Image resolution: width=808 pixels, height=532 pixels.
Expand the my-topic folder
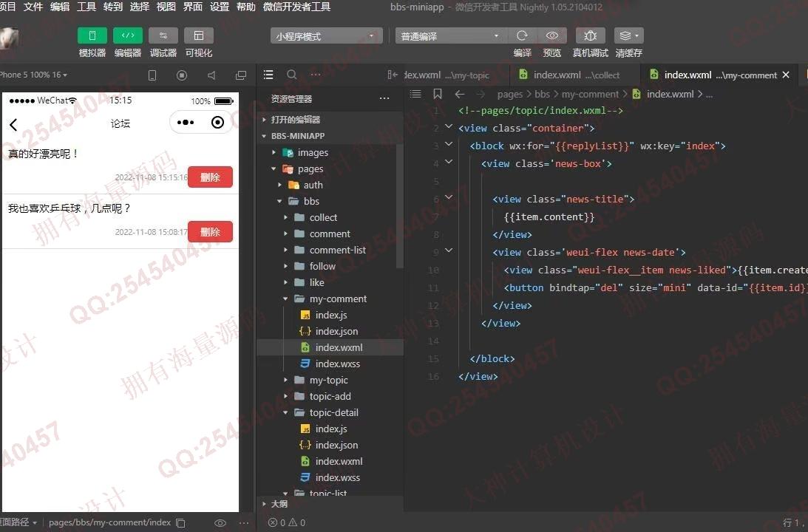pos(330,380)
